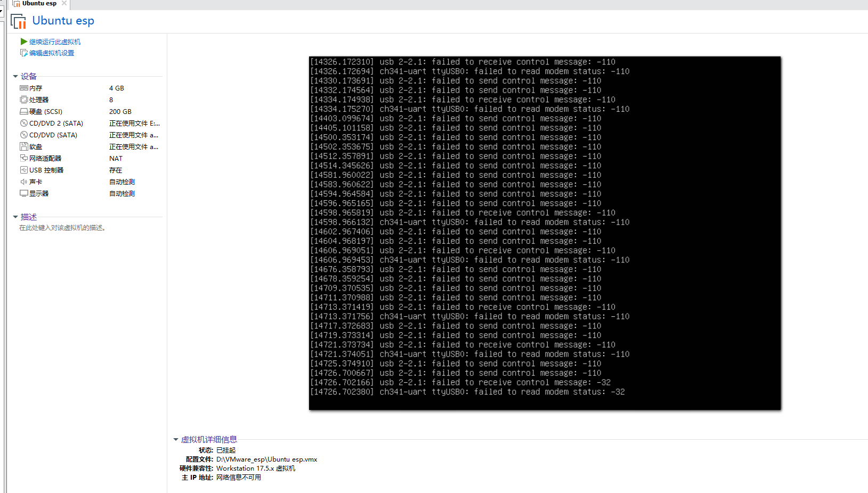868x493 pixels.
Task: Click 自动检测 value for 声卡
Action: pyautogui.click(x=122, y=182)
